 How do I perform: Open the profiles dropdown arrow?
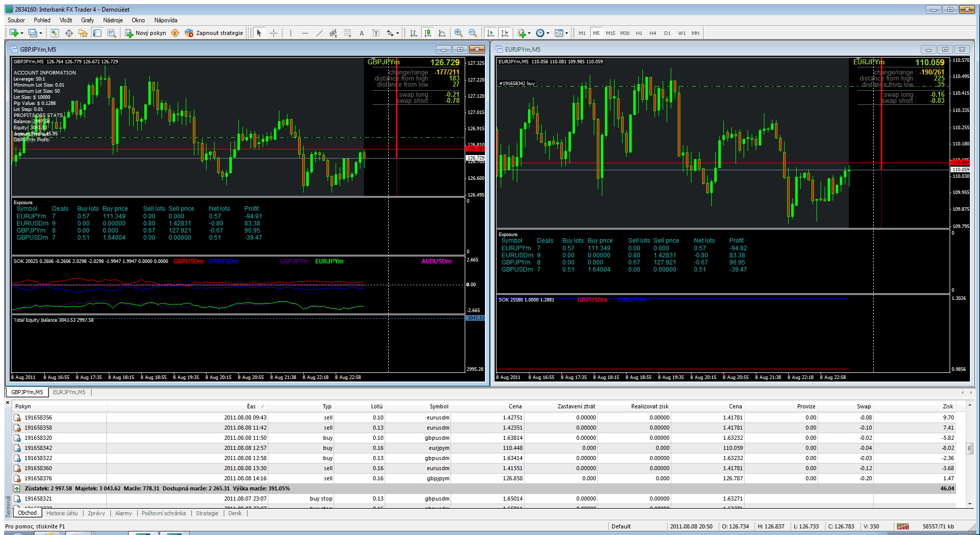tap(40, 33)
